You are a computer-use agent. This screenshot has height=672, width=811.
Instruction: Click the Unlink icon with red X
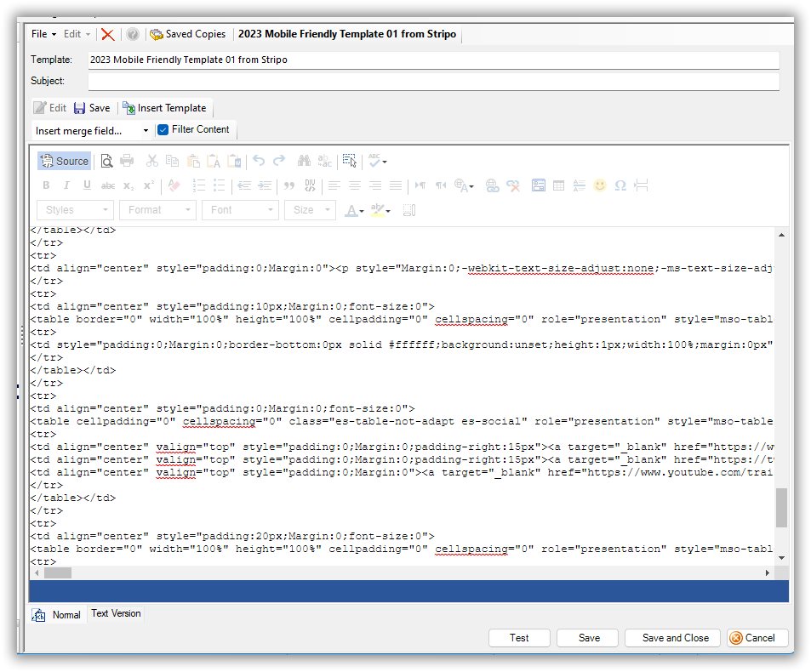click(513, 185)
